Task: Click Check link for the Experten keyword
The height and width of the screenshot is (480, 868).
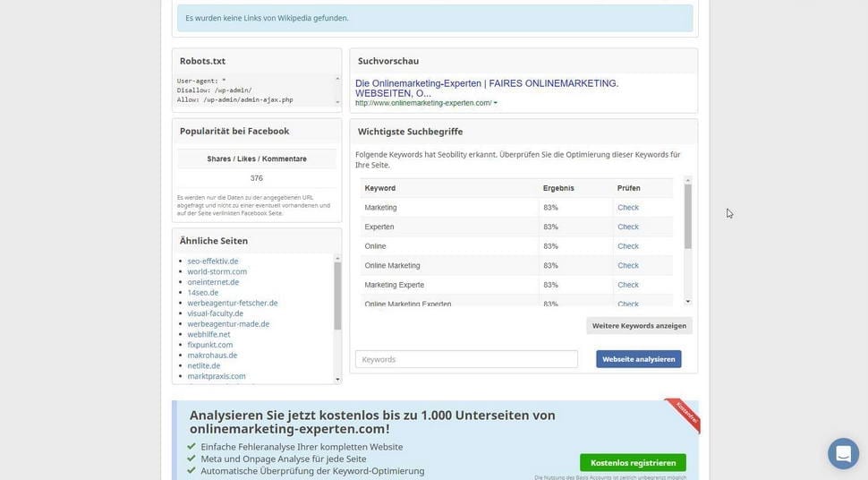Action: point(628,227)
